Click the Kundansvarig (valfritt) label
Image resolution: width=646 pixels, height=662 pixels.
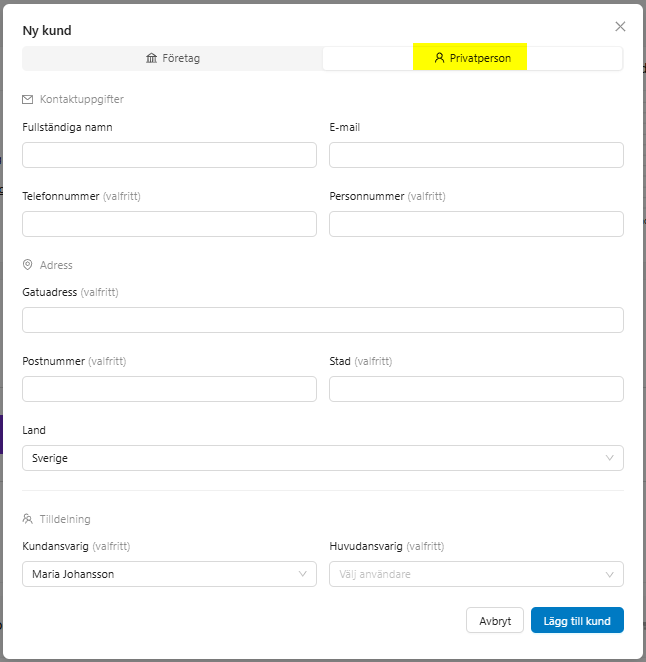point(76,546)
